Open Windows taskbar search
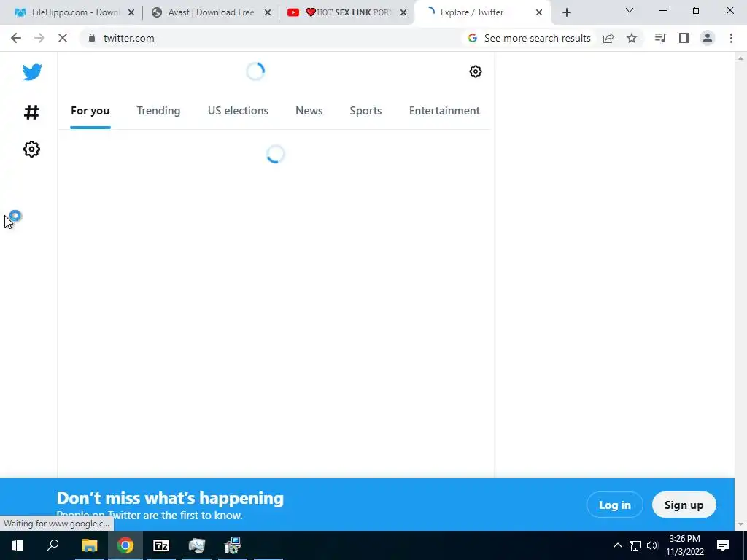 tap(53, 545)
